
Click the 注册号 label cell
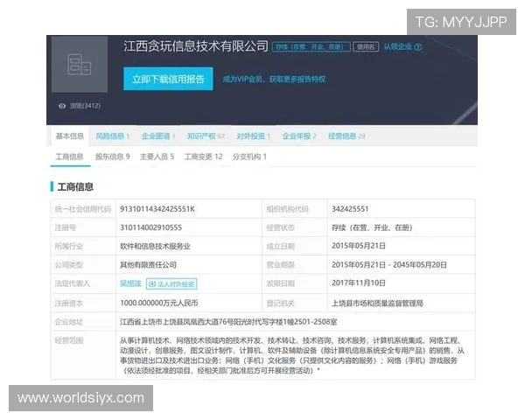tap(83, 227)
